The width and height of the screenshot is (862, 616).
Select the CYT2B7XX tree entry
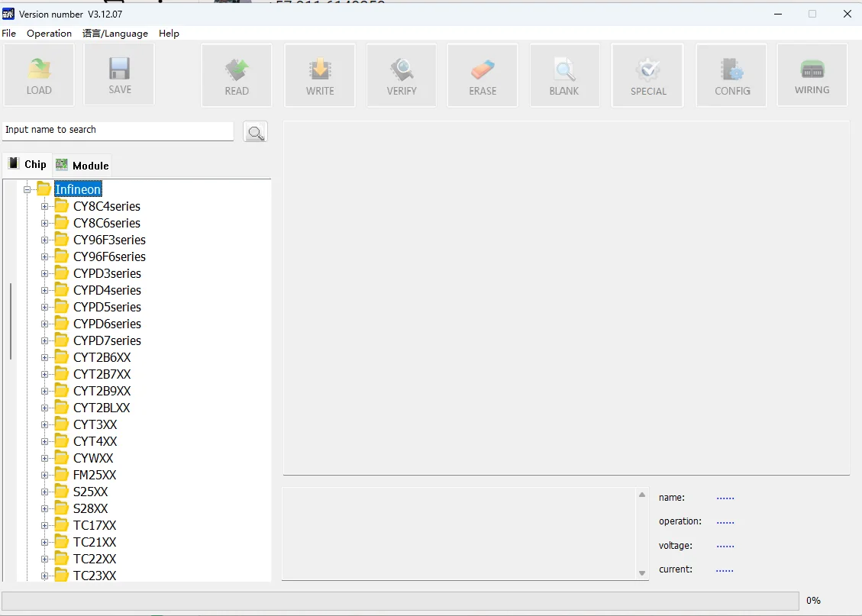pos(102,374)
